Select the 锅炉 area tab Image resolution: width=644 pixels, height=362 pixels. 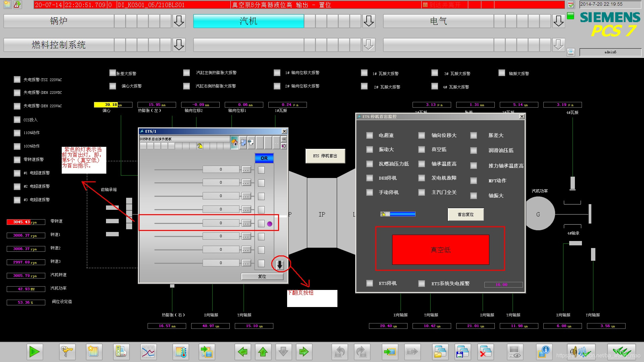(x=59, y=21)
